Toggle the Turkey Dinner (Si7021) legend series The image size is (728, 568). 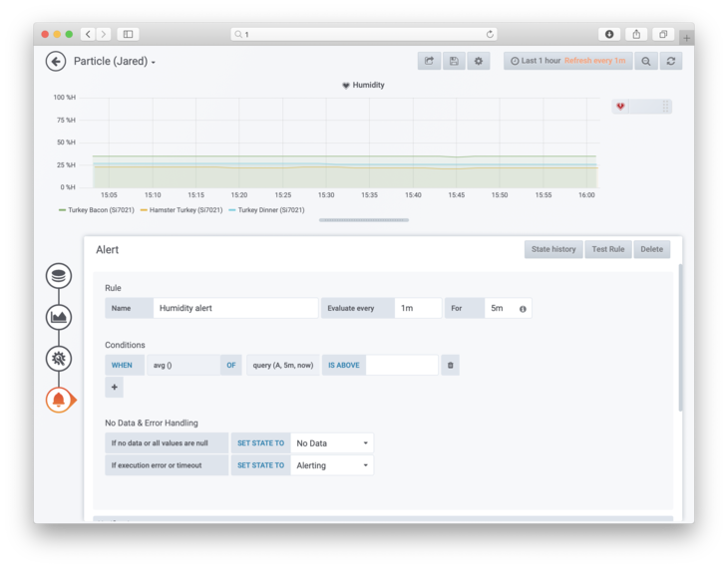click(266, 210)
